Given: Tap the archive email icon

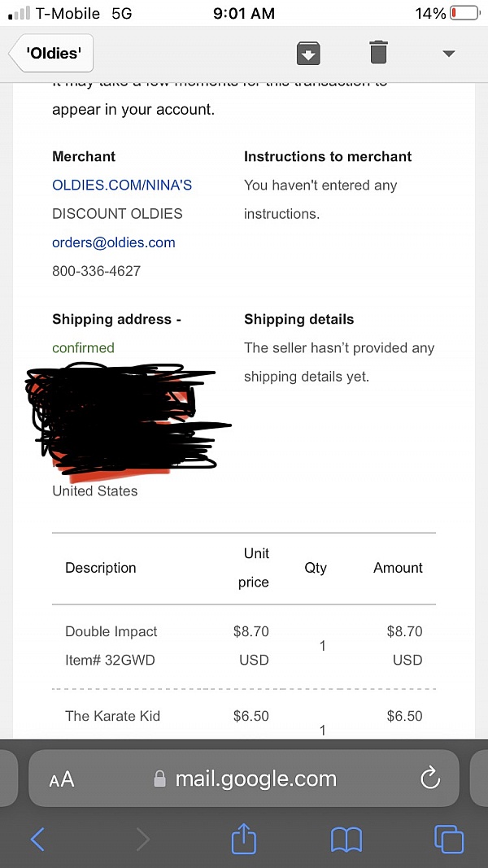Looking at the screenshot, I should click(x=307, y=53).
